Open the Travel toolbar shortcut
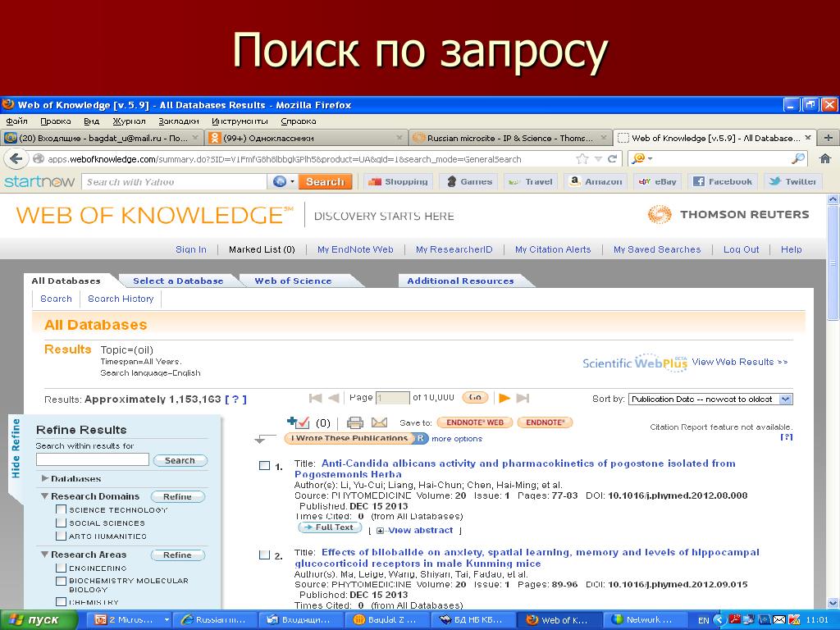Image resolution: width=840 pixels, height=630 pixels. [x=531, y=181]
